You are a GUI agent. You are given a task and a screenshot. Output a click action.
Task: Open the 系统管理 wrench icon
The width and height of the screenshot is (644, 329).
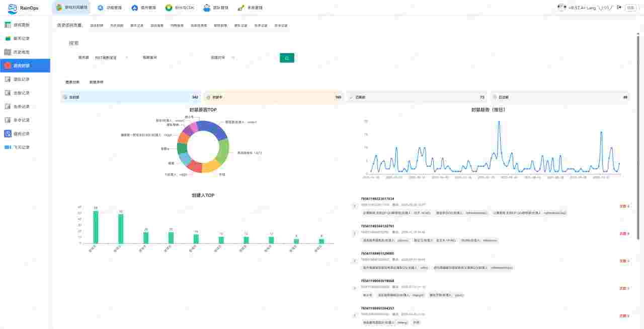click(241, 8)
